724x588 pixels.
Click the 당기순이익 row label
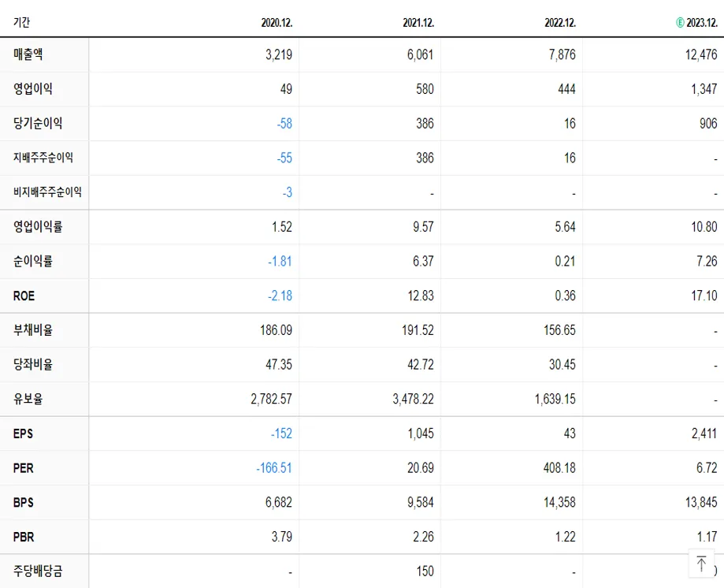pyautogui.click(x=38, y=123)
